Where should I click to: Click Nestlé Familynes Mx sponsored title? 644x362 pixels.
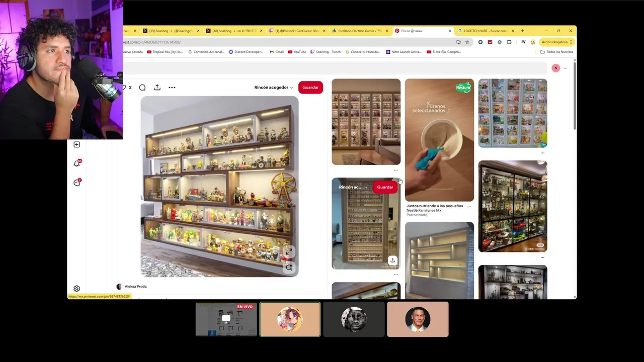click(x=424, y=210)
